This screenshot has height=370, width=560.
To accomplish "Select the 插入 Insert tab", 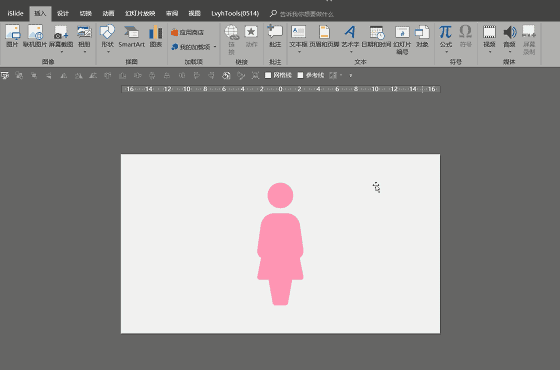I will coord(40,14).
